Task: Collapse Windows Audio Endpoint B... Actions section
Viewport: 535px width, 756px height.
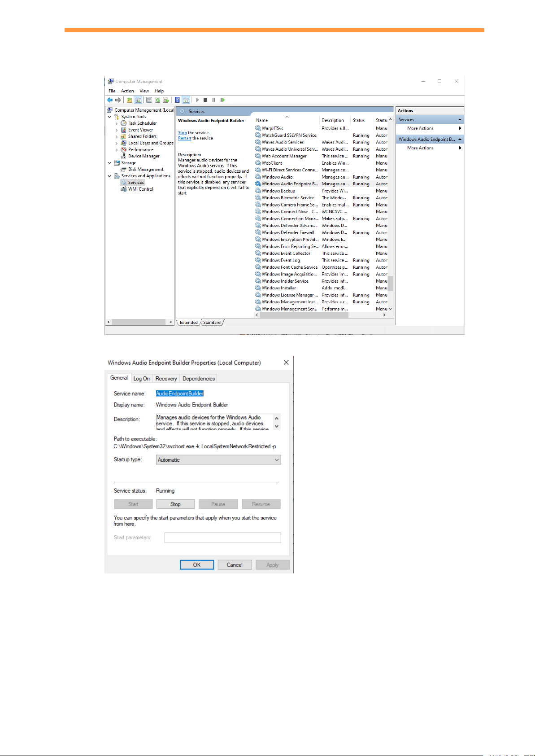Action: 460,140
